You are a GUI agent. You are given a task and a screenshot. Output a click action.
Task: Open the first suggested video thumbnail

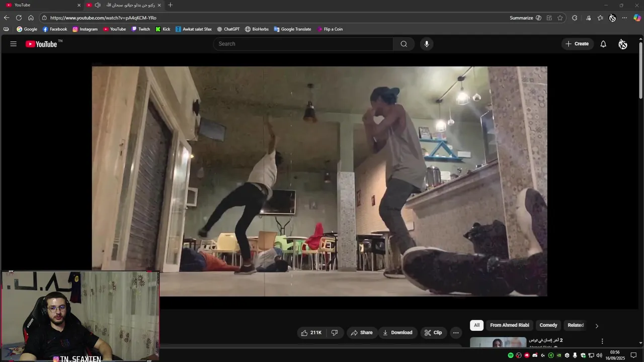498,342
